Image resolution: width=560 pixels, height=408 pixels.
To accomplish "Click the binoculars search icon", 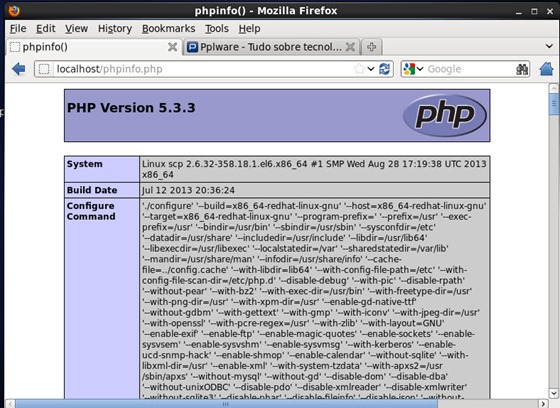I will (x=522, y=69).
